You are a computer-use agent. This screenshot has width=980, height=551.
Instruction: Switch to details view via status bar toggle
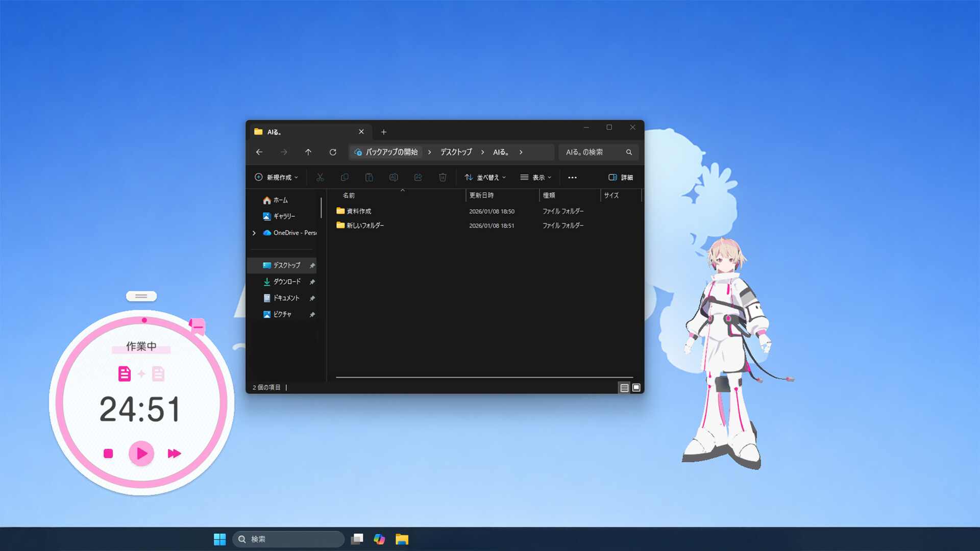624,388
